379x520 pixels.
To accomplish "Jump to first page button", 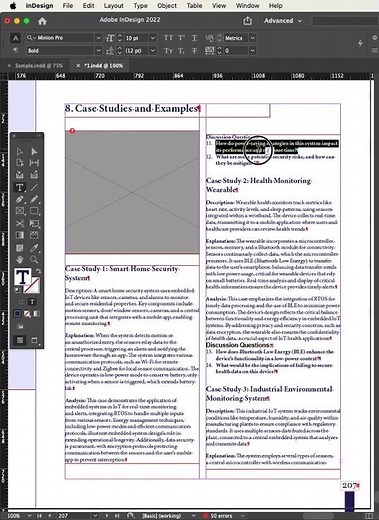I will [39, 516].
